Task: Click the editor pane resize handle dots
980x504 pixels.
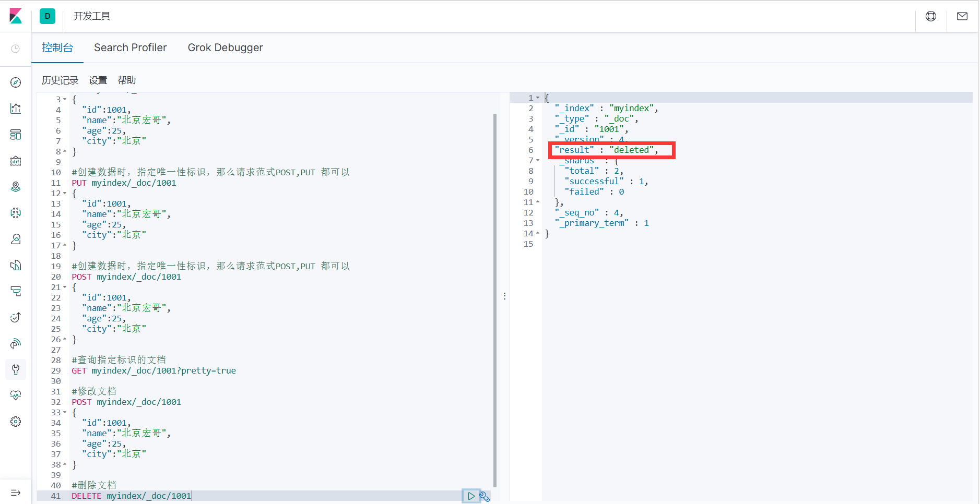Action: pos(504,296)
